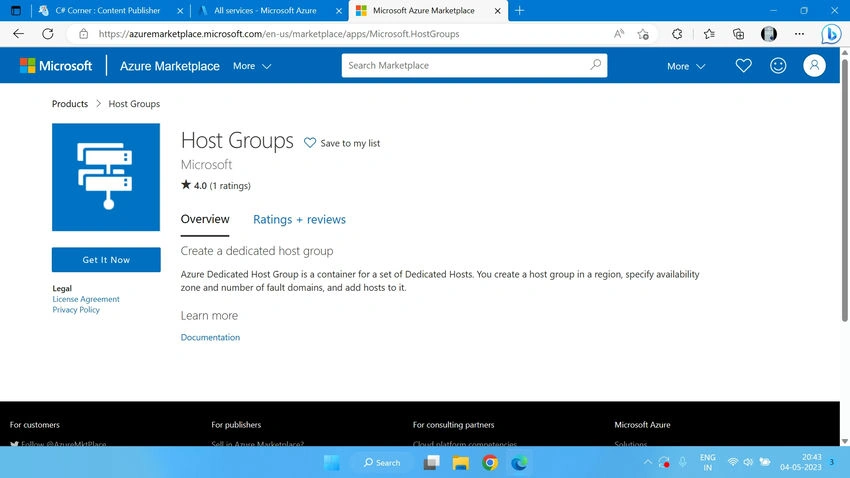Open the favorites list icon
The width and height of the screenshot is (850, 478).
[x=709, y=34]
